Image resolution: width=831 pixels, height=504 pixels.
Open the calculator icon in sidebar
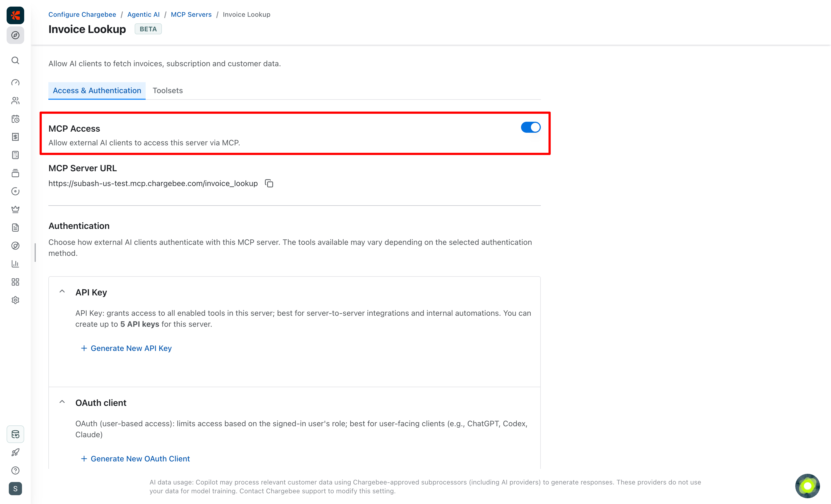pos(15,155)
